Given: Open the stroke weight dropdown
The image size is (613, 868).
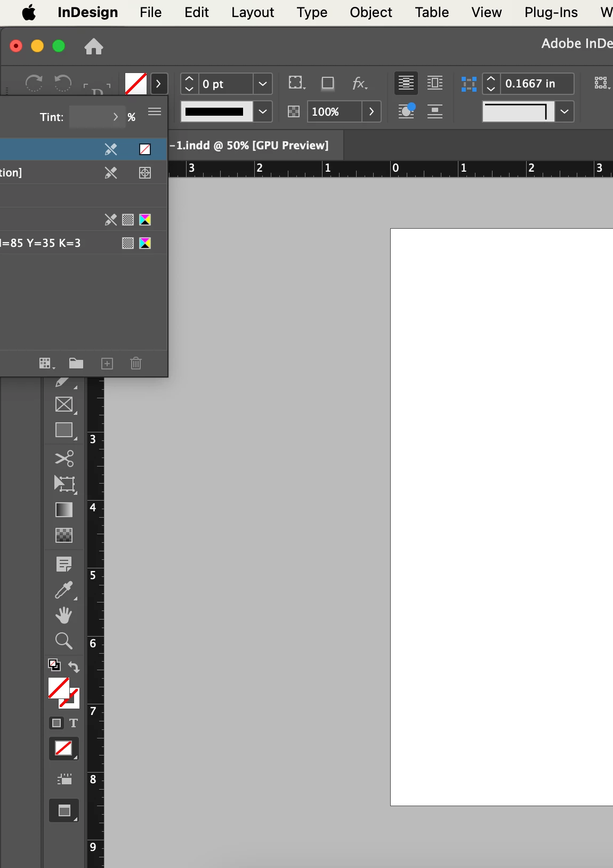Looking at the screenshot, I should click(x=262, y=84).
